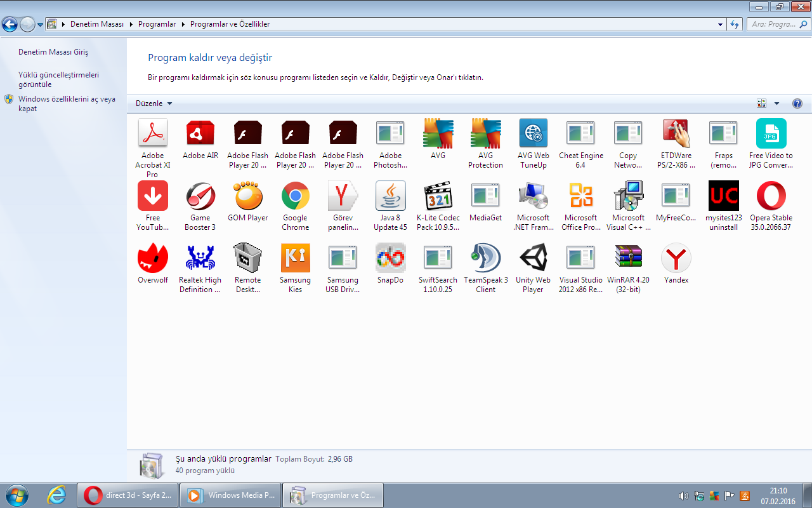
Task: Select the AVG Protection program
Action: tap(486, 144)
